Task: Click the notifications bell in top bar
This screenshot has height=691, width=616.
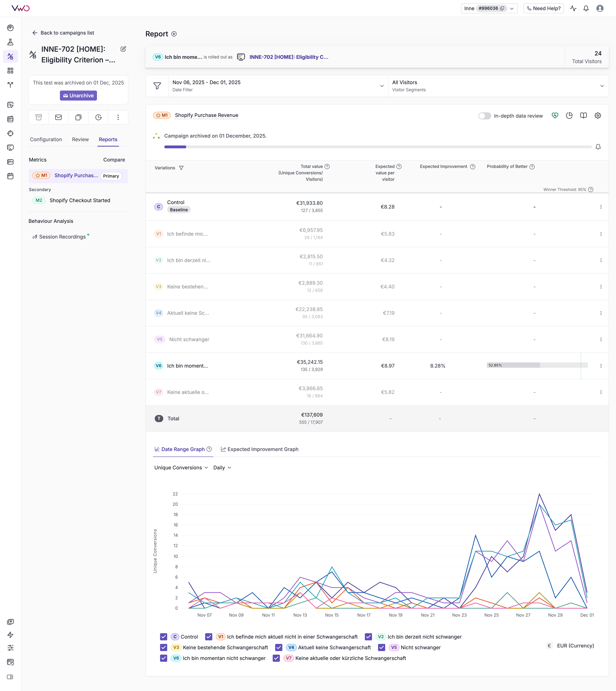Action: (x=586, y=8)
